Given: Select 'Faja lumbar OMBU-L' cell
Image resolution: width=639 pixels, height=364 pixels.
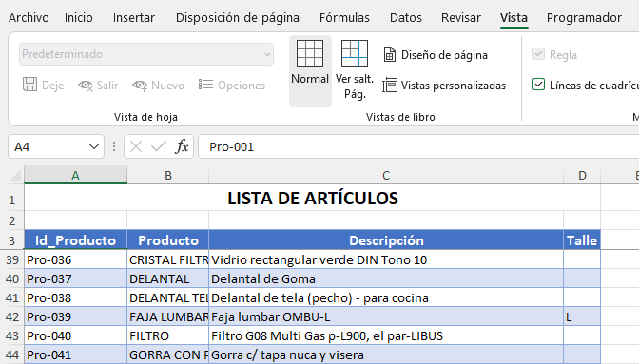Looking at the screenshot, I should tap(386, 316).
